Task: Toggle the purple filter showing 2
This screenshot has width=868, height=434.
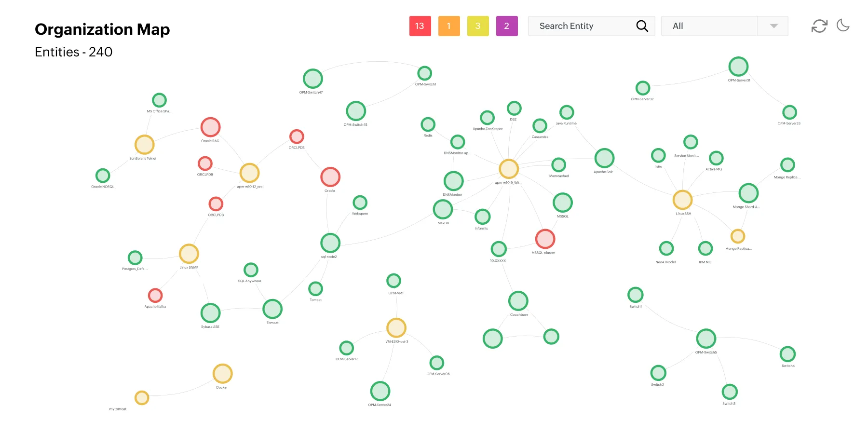Action: 506,26
